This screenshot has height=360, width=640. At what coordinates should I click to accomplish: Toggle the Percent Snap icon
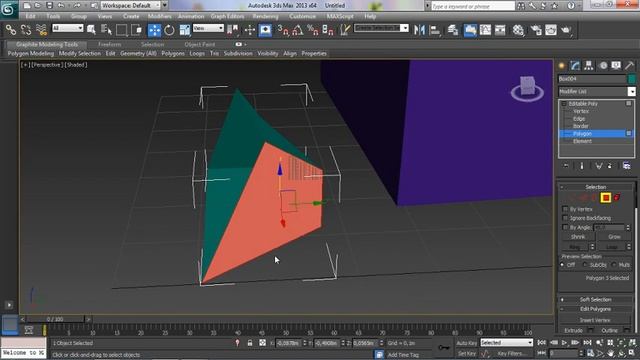[313, 30]
